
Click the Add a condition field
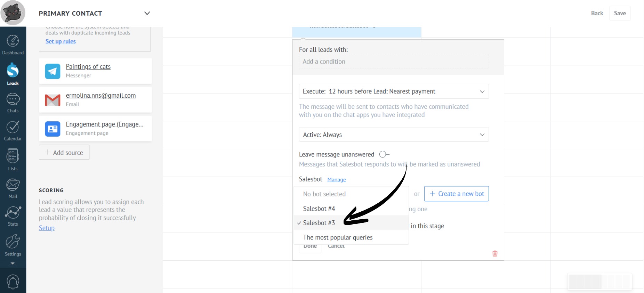pos(394,62)
